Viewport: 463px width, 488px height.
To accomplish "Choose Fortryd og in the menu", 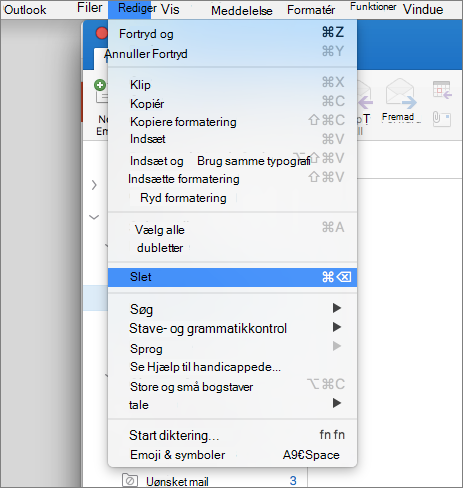I will click(232, 34).
